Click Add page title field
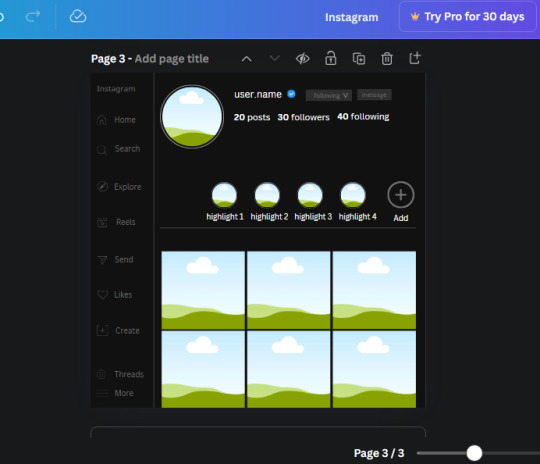The width and height of the screenshot is (540, 464). coord(172,59)
